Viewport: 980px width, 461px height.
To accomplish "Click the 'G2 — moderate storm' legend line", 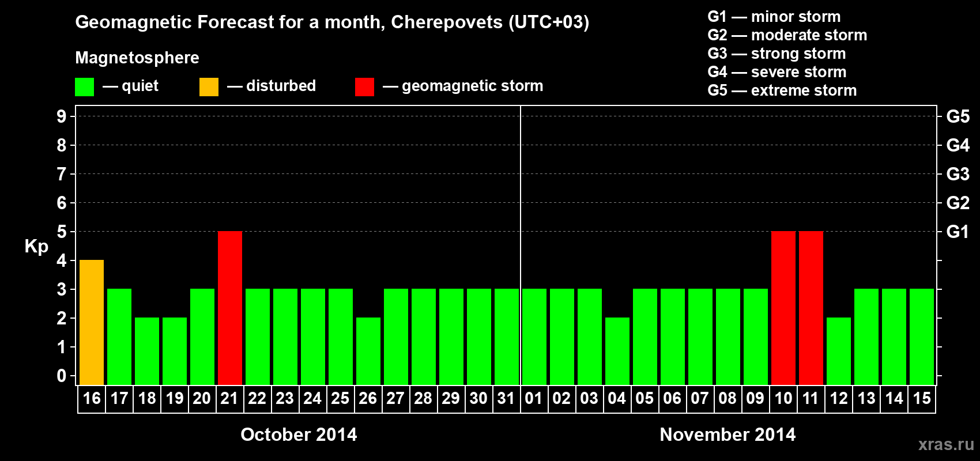I will (x=787, y=35).
